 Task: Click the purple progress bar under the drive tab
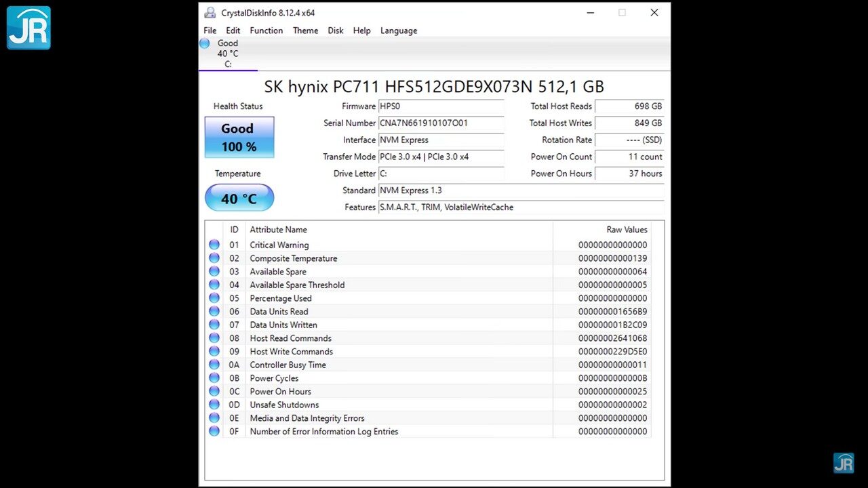click(x=228, y=70)
